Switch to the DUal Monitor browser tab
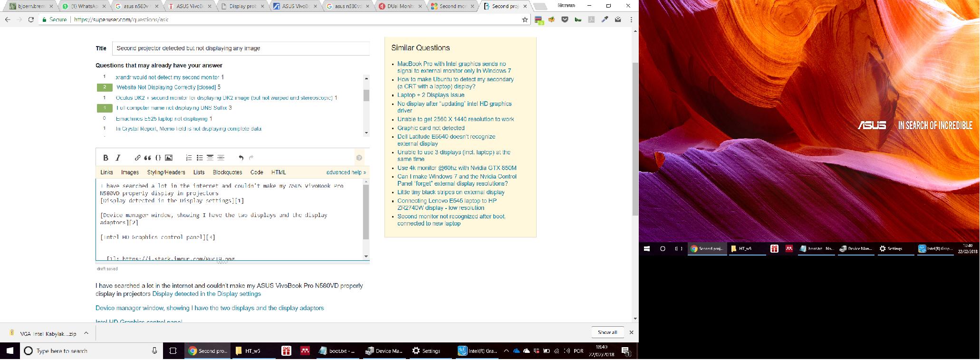This screenshot has width=980, height=360. click(x=400, y=6)
